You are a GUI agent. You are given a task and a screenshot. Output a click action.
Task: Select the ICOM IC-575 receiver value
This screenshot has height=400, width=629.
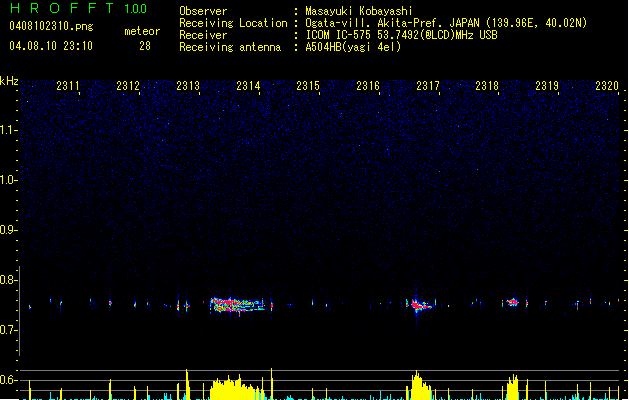point(401,35)
